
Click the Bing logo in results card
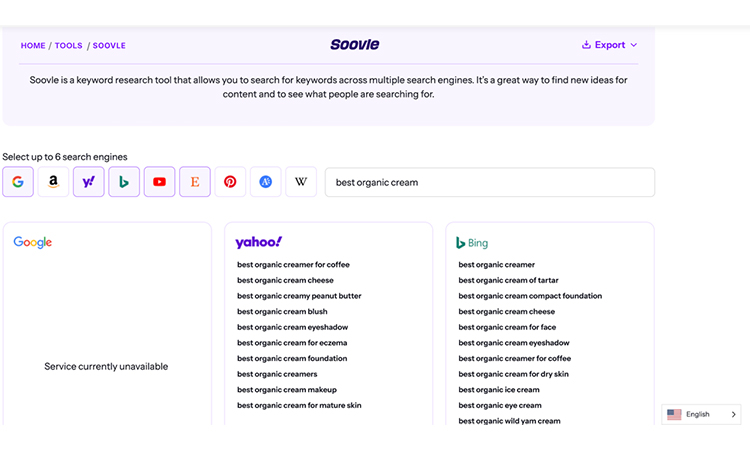(472, 243)
